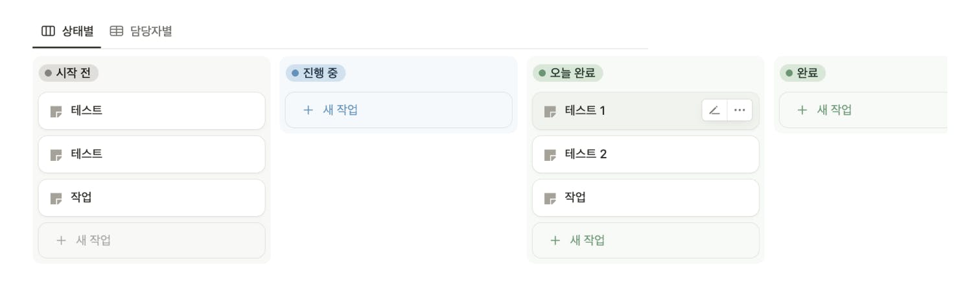The width and height of the screenshot is (980, 288).
Task: Select the 상태별 tab
Action: (x=67, y=31)
